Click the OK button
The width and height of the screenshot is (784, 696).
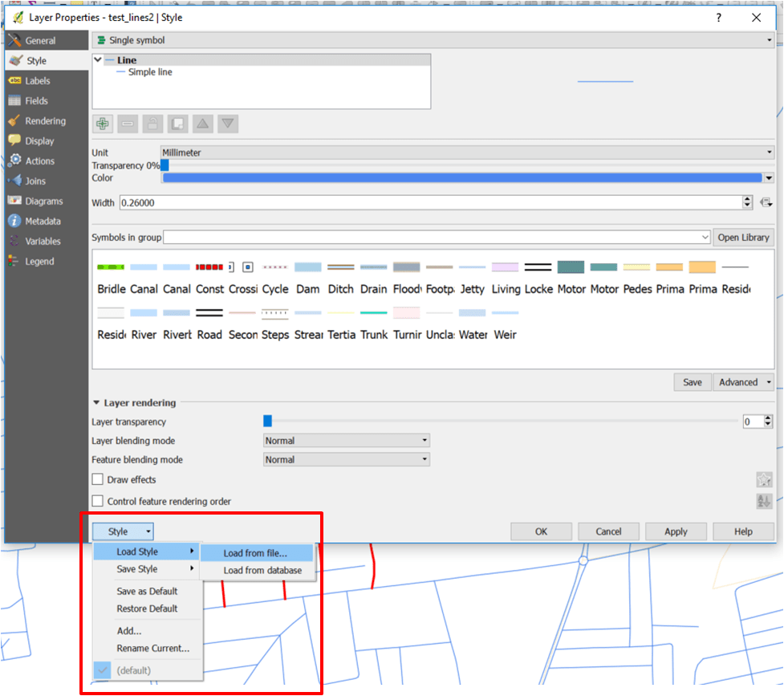coord(541,531)
